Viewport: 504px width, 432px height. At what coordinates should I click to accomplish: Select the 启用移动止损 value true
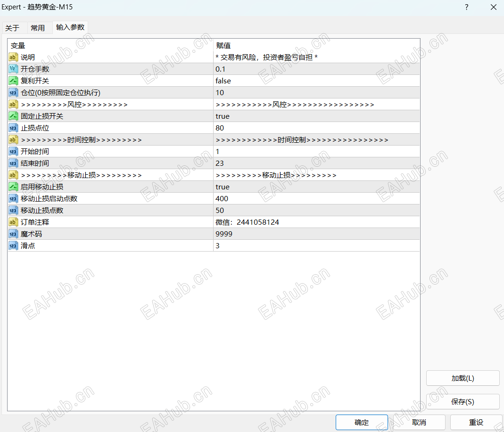point(223,187)
